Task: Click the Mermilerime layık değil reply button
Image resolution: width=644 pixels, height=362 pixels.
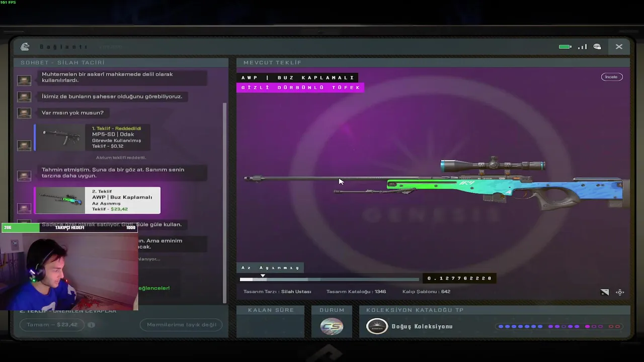Action: click(181, 325)
